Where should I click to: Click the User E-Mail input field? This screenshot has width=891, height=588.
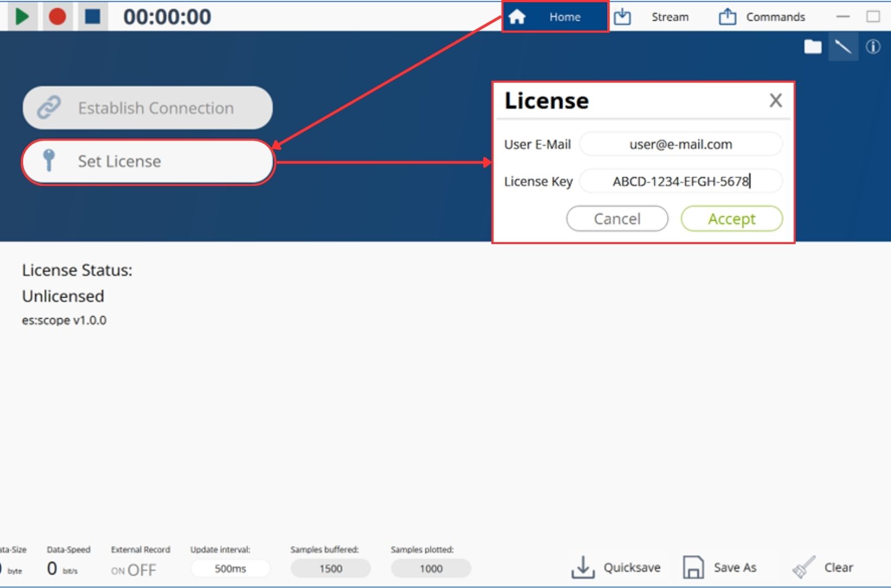(x=680, y=144)
